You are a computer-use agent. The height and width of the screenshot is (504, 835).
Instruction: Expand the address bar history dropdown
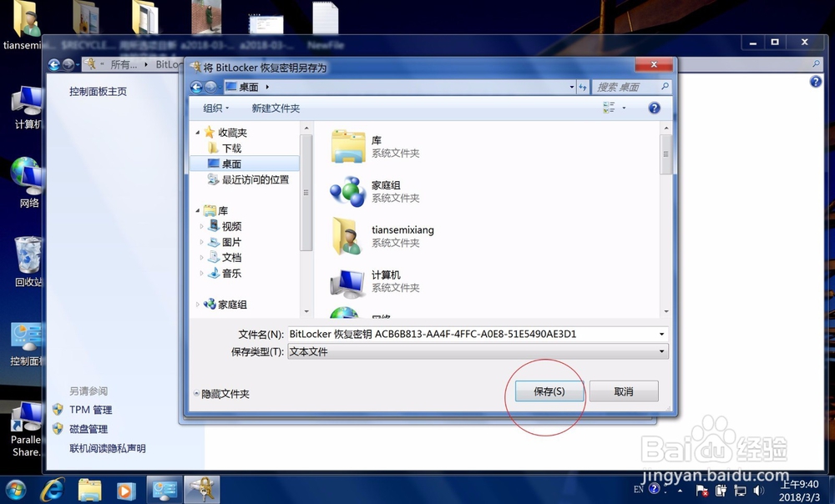(572, 86)
